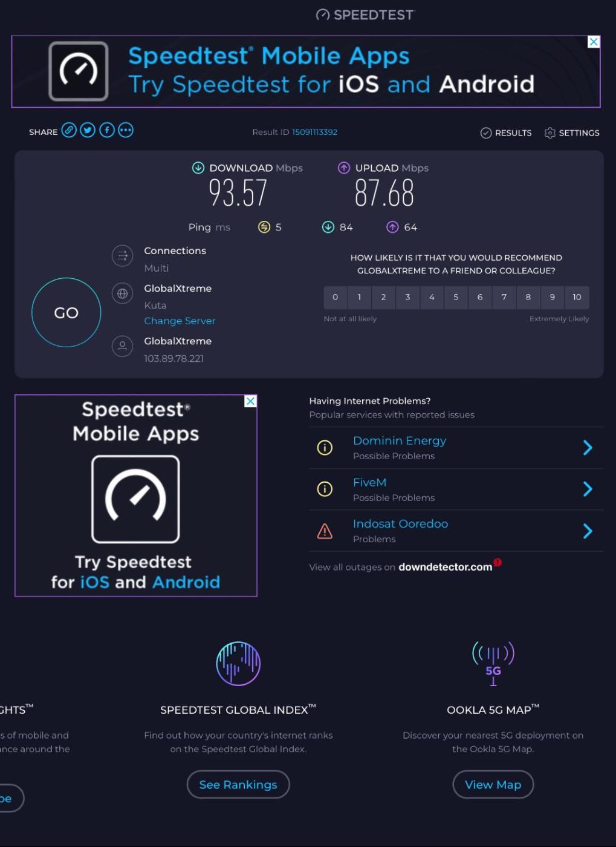Open the Settings menu
This screenshot has height=847, width=616.
571,133
